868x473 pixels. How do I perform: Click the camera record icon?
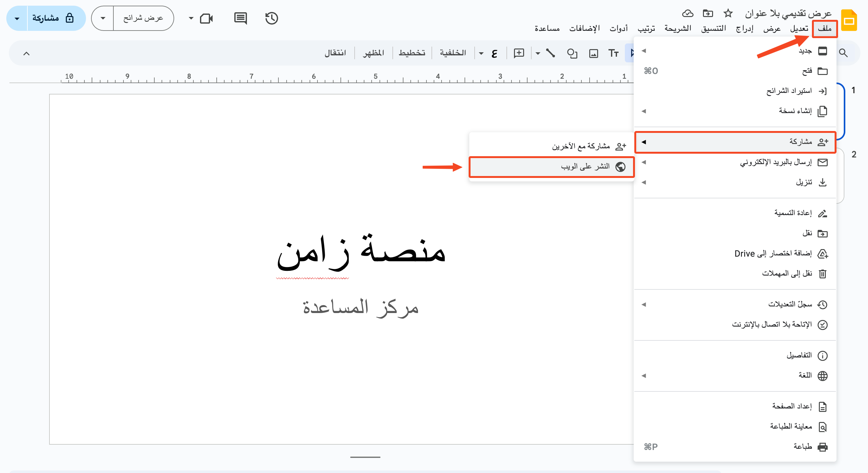tap(206, 18)
